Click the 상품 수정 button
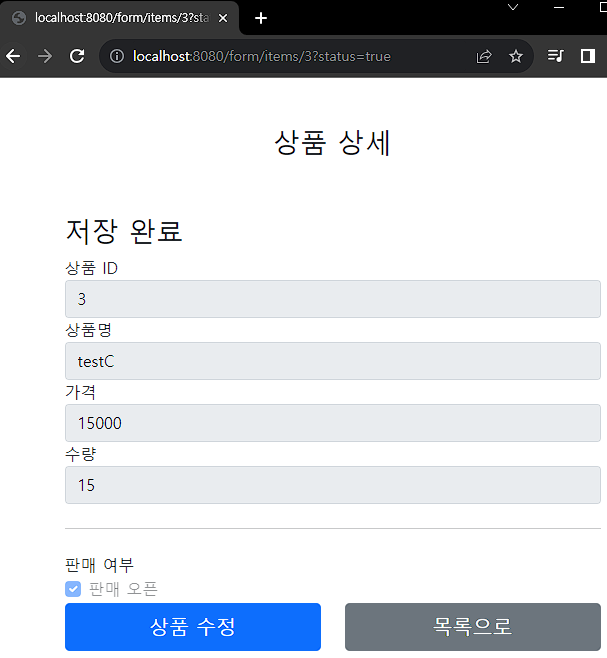 click(193, 627)
